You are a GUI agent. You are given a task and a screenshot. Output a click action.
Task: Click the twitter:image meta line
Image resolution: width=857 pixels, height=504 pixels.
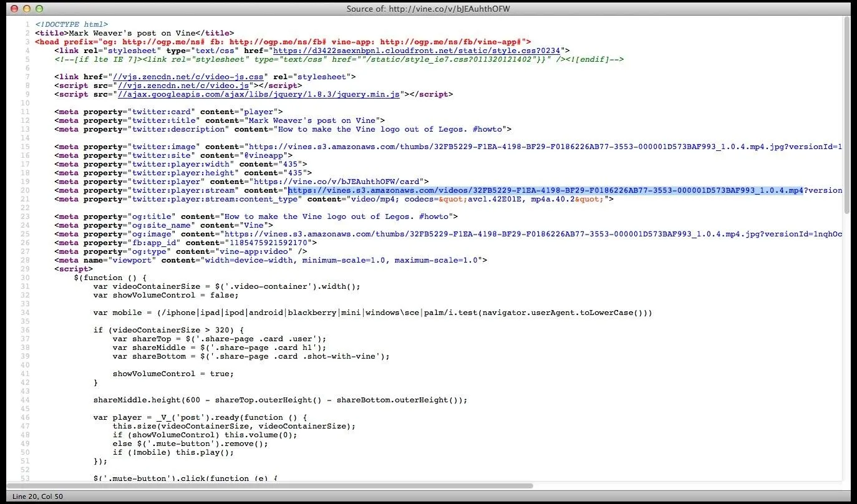(x=448, y=147)
